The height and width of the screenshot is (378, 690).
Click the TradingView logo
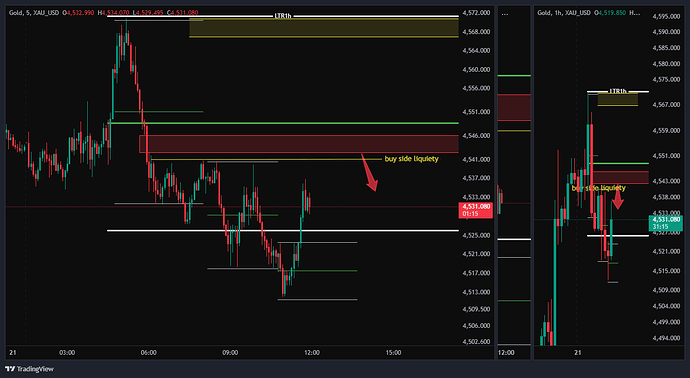tap(29, 369)
